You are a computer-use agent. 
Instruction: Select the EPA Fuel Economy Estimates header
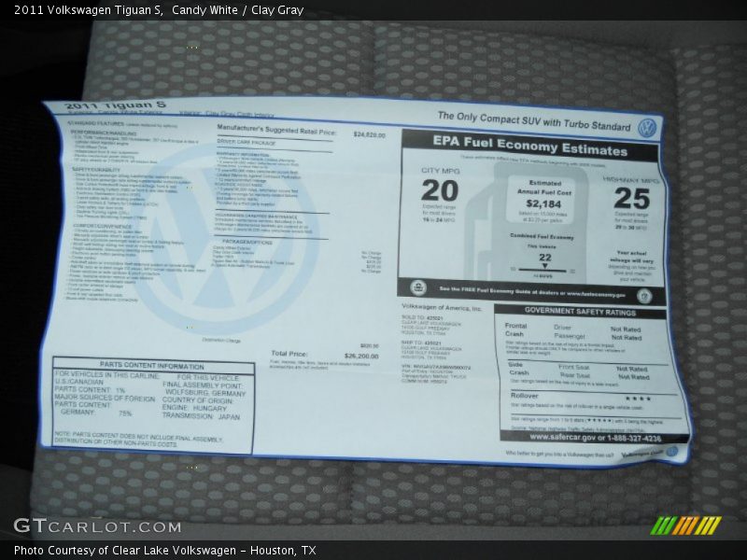pos(529,149)
